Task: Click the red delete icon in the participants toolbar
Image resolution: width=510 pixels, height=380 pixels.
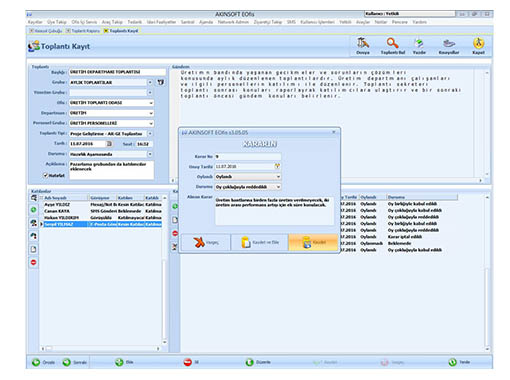Action: click(x=33, y=263)
